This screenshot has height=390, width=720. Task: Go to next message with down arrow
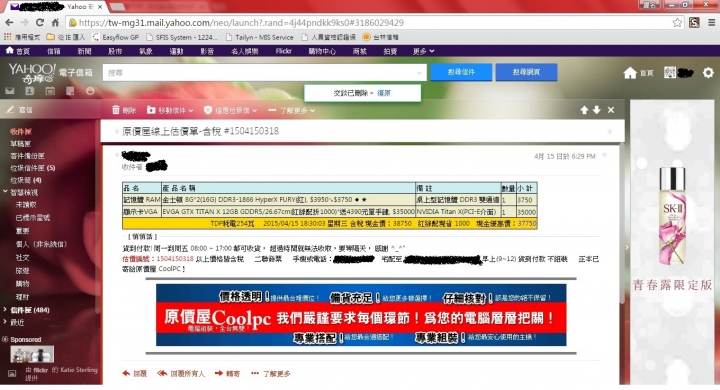(x=596, y=110)
